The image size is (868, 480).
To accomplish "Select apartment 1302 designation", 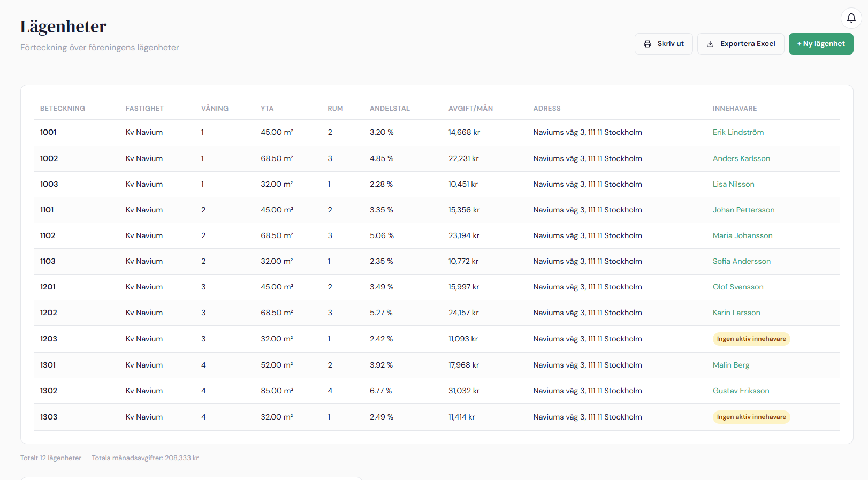I will coord(49,391).
